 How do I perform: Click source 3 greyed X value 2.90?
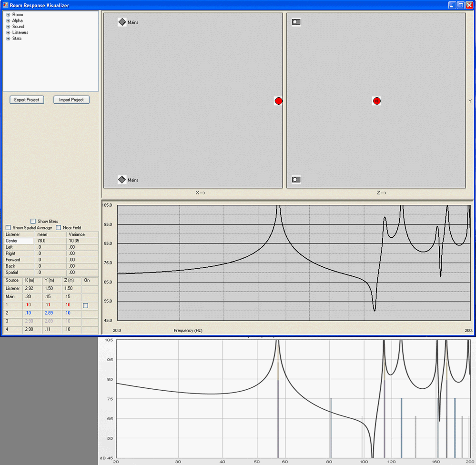(29, 321)
